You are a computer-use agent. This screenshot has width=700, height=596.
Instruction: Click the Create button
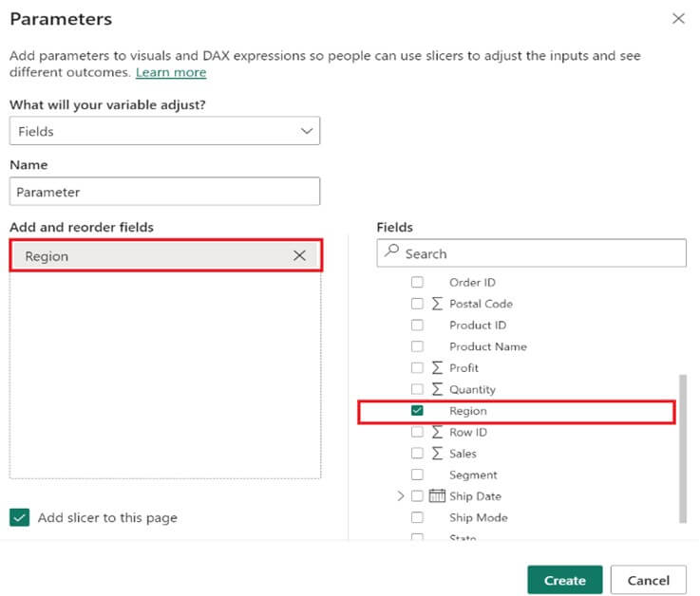point(565,580)
